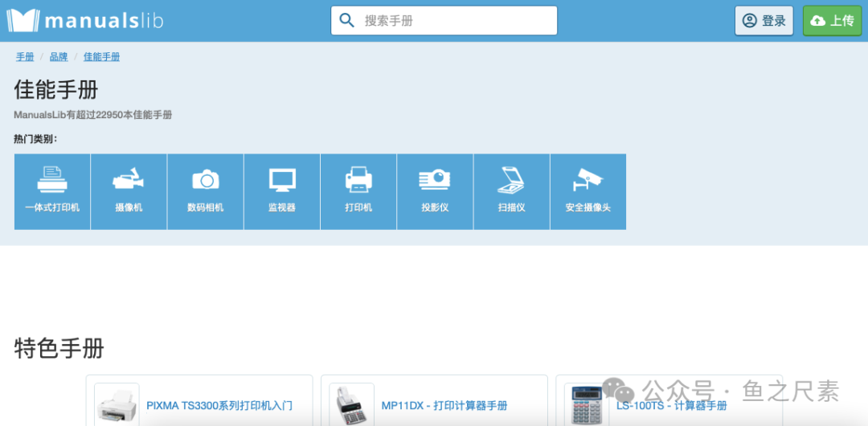This screenshot has width=868, height=426.
Task: Go to 手册 breadcrumb link
Action: [x=25, y=56]
